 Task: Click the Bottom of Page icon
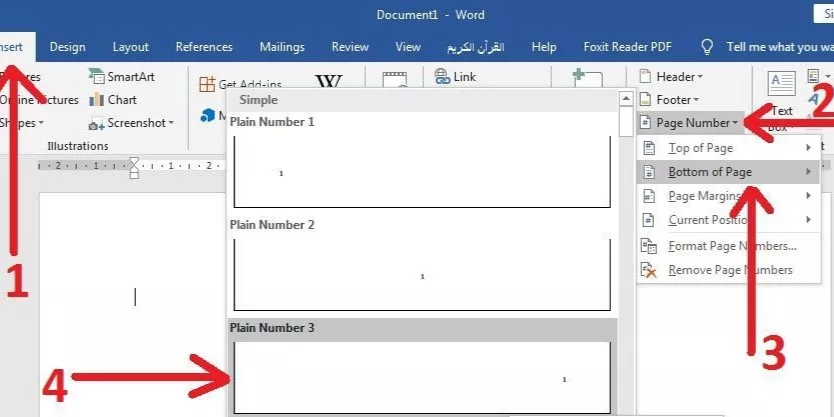[649, 172]
